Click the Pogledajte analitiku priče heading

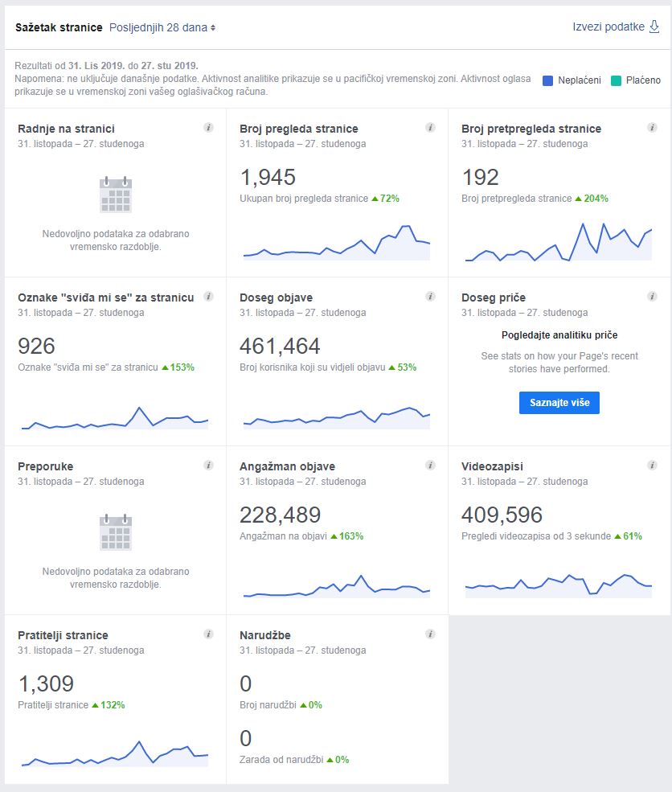pos(559,334)
